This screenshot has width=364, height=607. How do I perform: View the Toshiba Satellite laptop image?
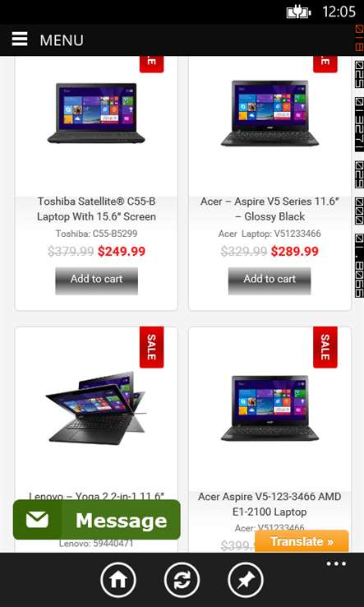96,113
